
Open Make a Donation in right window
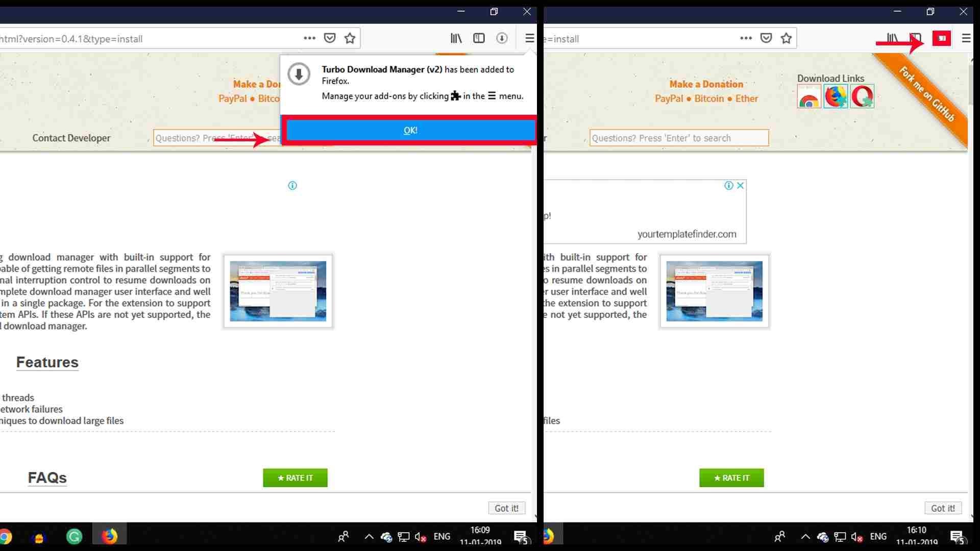706,84
